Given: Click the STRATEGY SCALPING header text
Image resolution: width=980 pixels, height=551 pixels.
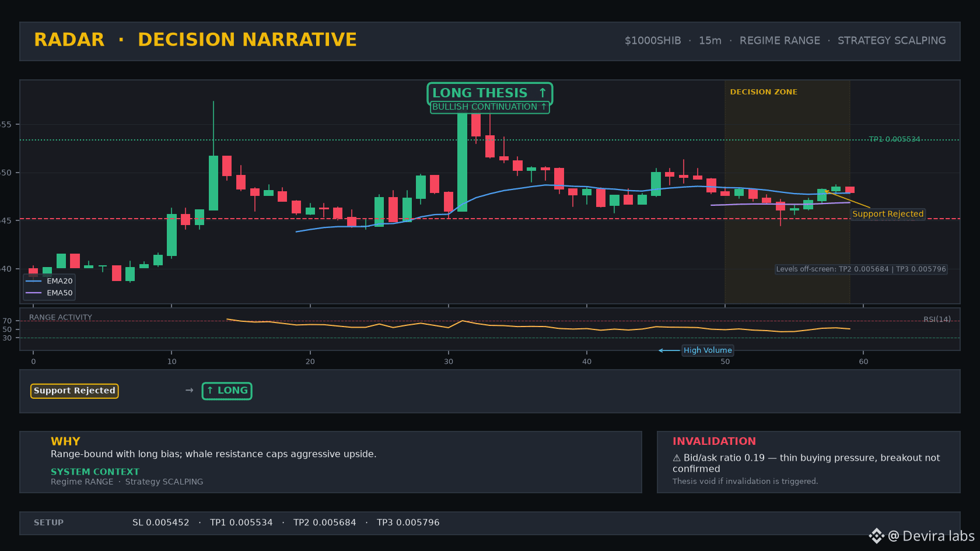Looking at the screenshot, I should [x=892, y=41].
